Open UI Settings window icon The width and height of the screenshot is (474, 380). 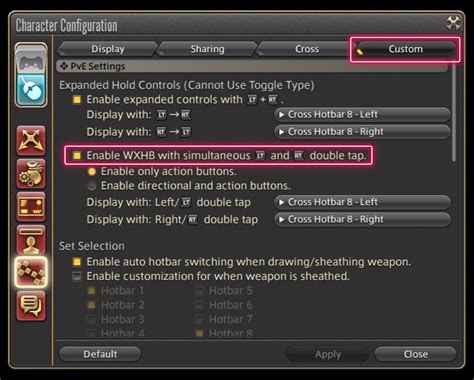pyautogui.click(x=31, y=206)
